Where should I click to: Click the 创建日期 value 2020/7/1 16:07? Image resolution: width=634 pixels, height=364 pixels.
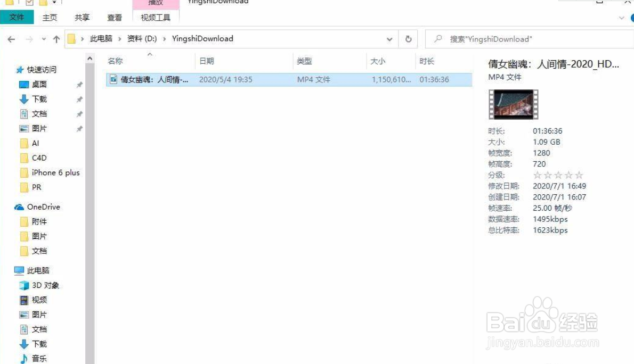click(x=559, y=197)
